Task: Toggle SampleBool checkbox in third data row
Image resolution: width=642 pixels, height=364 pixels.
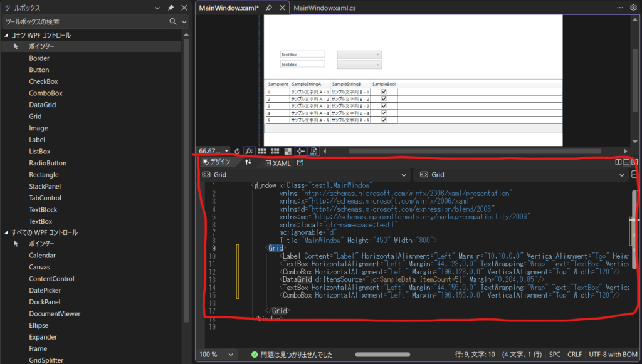Action: coord(384,106)
